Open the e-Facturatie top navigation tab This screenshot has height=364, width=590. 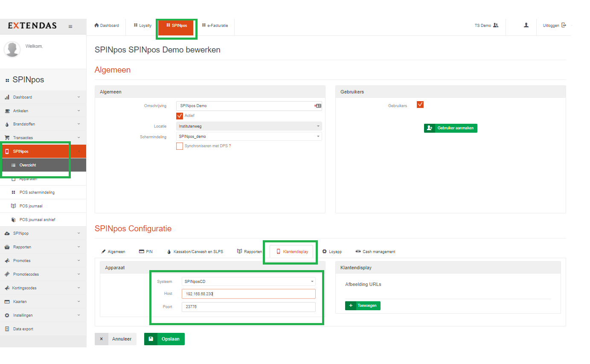(x=215, y=26)
